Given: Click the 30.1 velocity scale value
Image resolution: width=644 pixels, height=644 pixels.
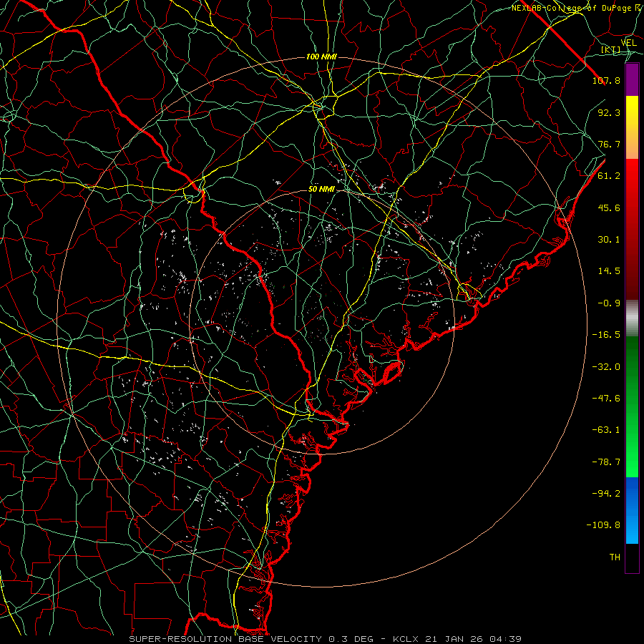Looking at the screenshot, I should (609, 240).
